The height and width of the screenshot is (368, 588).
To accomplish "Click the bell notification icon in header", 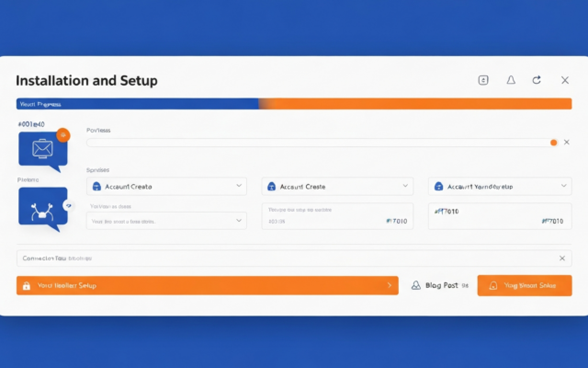I will pos(511,81).
